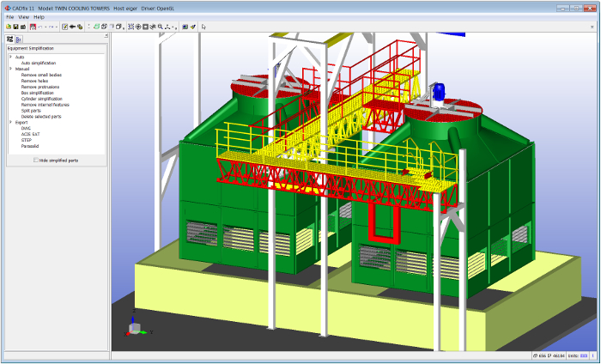Collapse the Manual tree group

[x=10, y=69]
